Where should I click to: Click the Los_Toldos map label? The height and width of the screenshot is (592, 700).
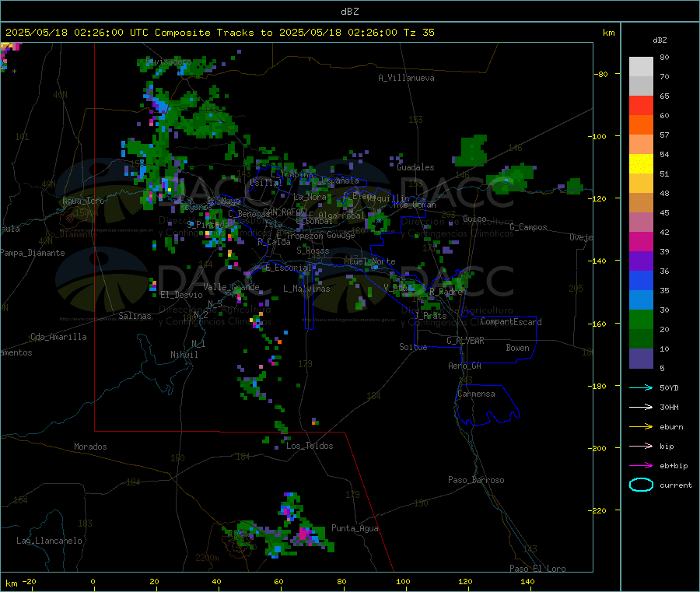[x=310, y=446]
